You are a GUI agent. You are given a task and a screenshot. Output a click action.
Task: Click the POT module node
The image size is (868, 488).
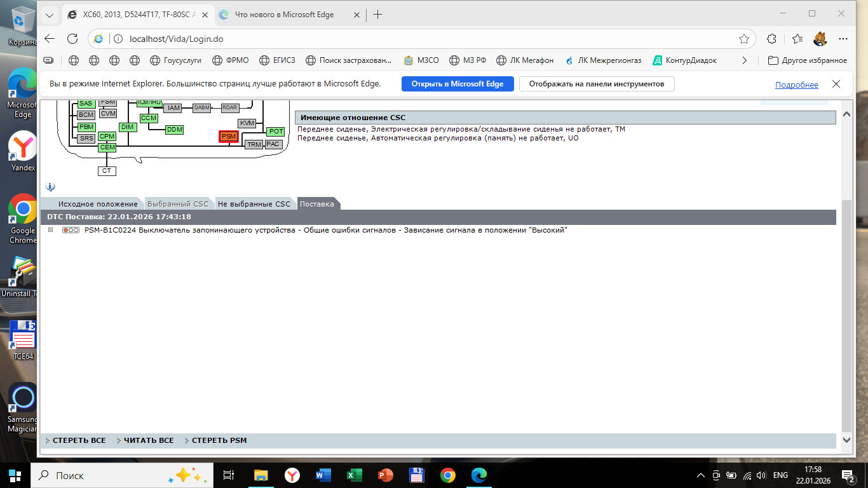click(275, 132)
